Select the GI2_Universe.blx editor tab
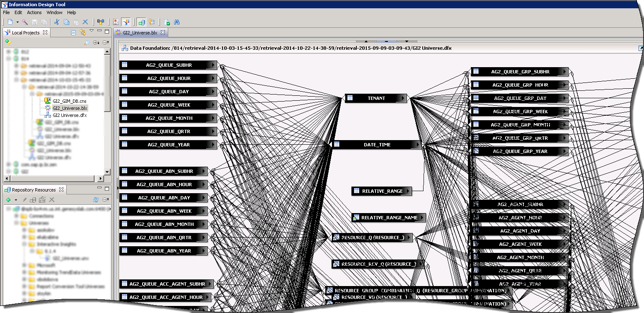644x313 pixels. pos(139,32)
